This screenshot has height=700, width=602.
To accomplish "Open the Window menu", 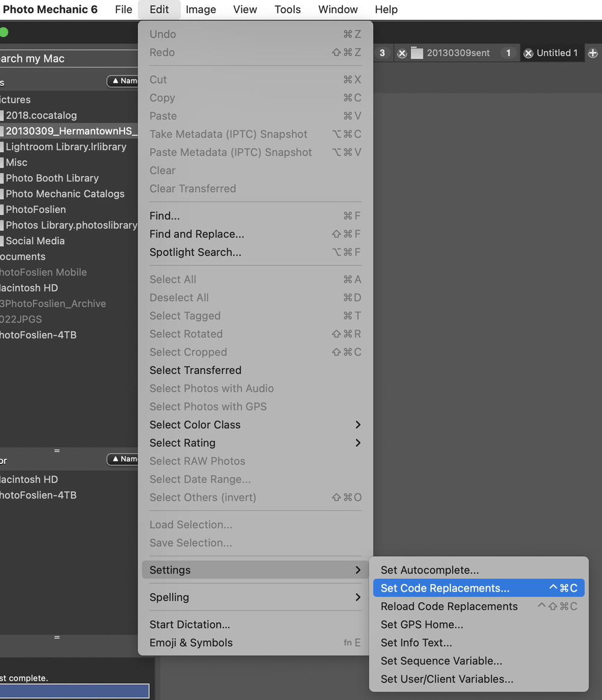I will [x=338, y=10].
